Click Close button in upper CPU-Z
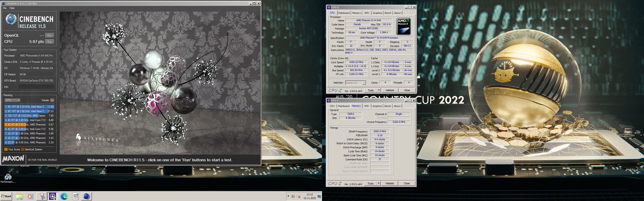The height and width of the screenshot is (201, 644). 407,90
